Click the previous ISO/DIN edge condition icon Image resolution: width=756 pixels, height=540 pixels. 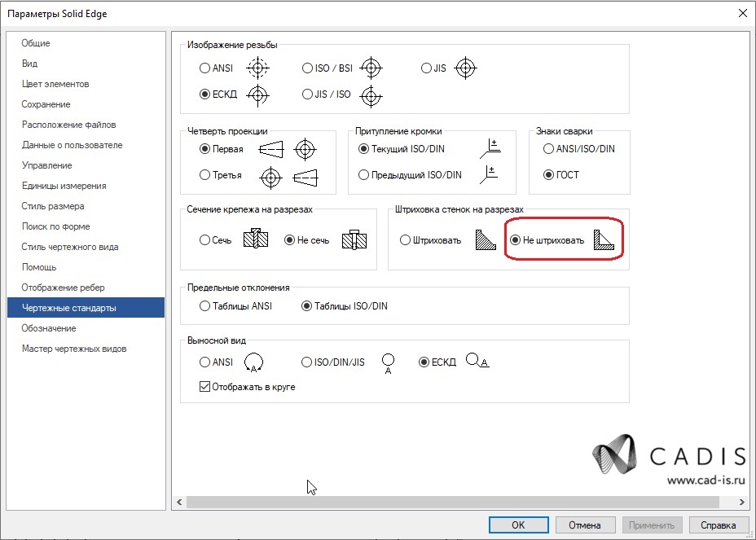(489, 174)
